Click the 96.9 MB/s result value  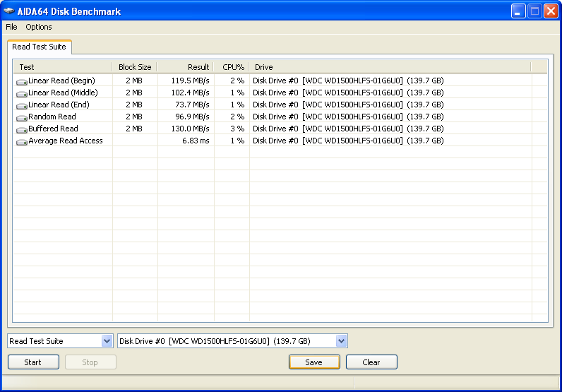[x=192, y=117]
